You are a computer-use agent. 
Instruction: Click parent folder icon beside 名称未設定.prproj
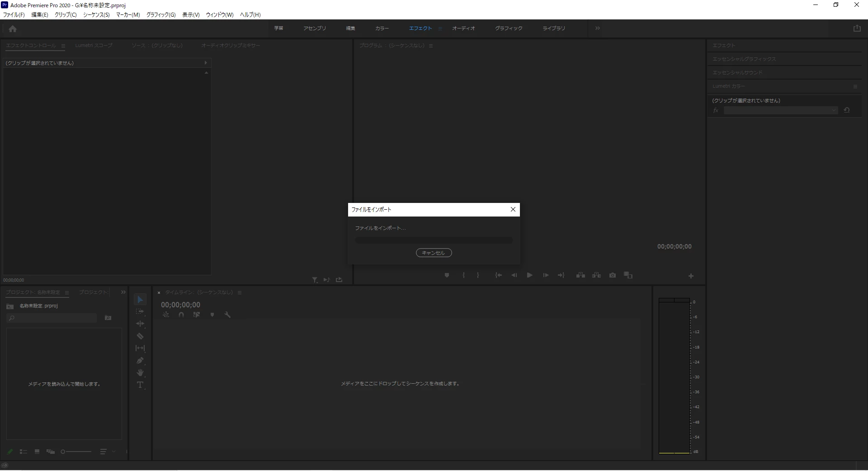pyautogui.click(x=10, y=306)
